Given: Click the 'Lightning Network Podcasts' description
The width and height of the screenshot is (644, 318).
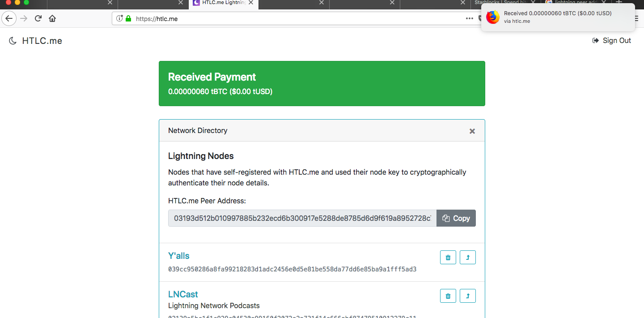Looking at the screenshot, I should [214, 306].
